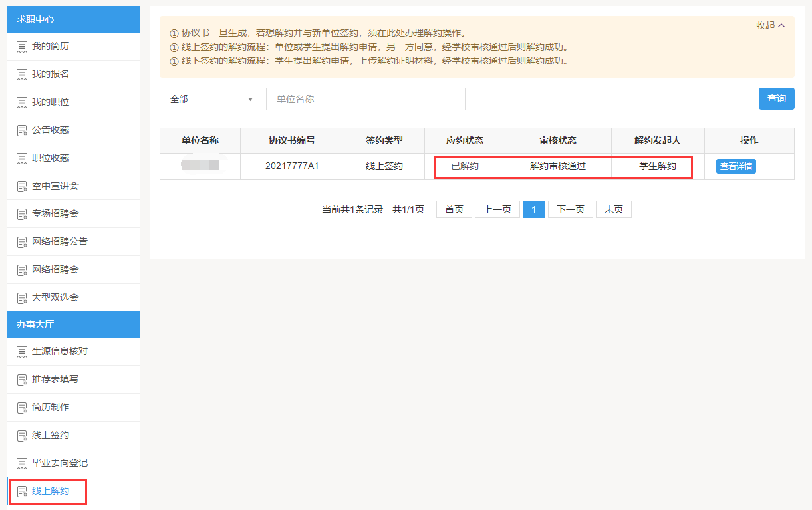Collapse the notice with 收起
The height and width of the screenshot is (510, 812).
click(x=771, y=25)
